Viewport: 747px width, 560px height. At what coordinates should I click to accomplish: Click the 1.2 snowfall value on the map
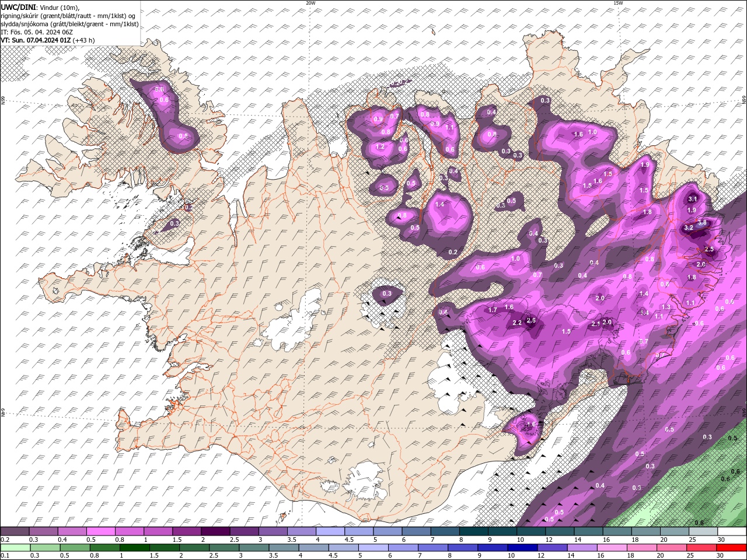click(x=381, y=147)
